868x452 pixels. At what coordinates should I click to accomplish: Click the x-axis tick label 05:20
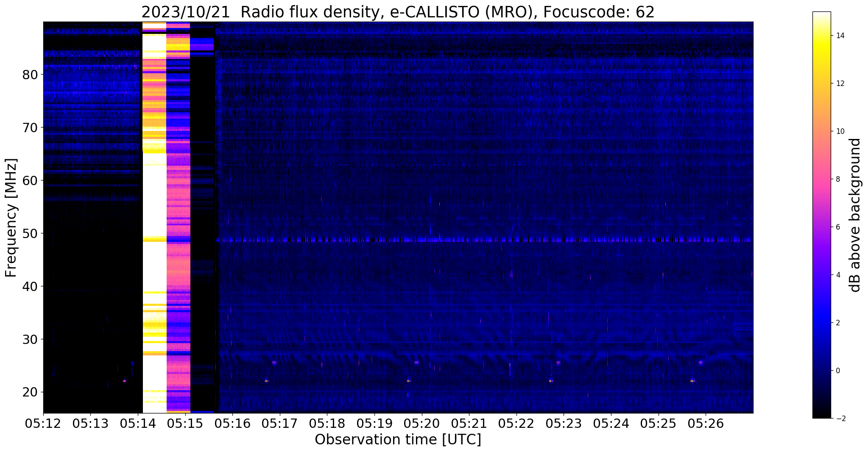[x=422, y=424]
